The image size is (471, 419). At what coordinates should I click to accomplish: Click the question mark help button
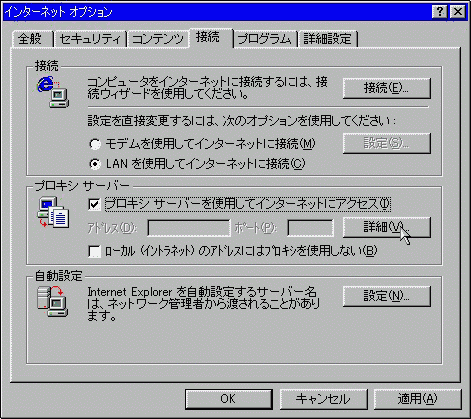coord(440,12)
